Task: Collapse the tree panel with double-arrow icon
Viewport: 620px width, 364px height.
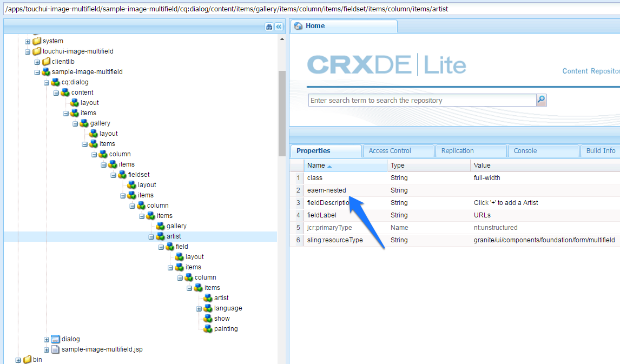Action: [279, 27]
